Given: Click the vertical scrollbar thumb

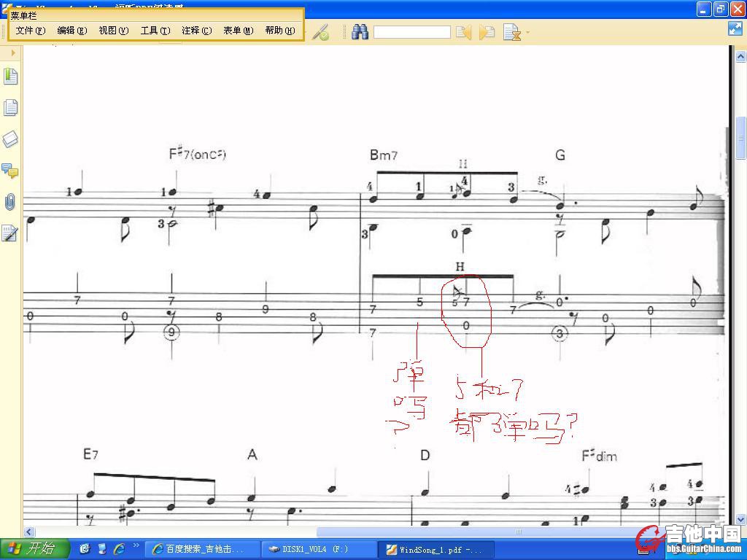Looking at the screenshot, I should click(x=740, y=138).
